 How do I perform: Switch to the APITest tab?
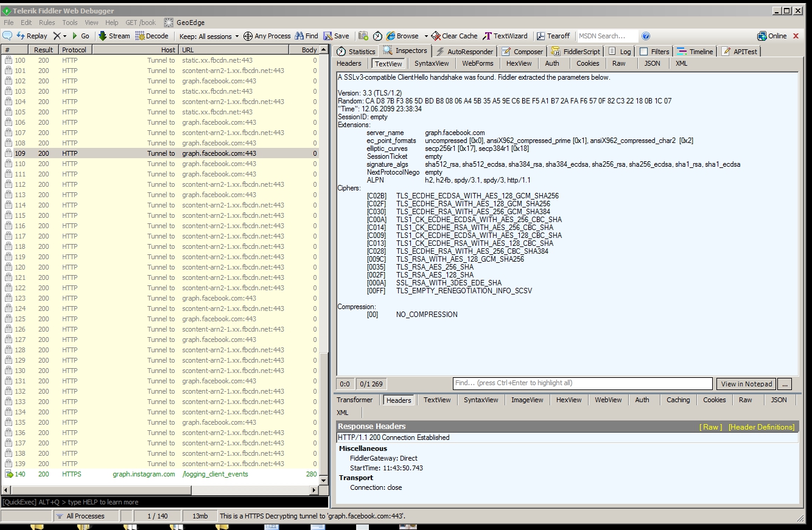pos(739,52)
